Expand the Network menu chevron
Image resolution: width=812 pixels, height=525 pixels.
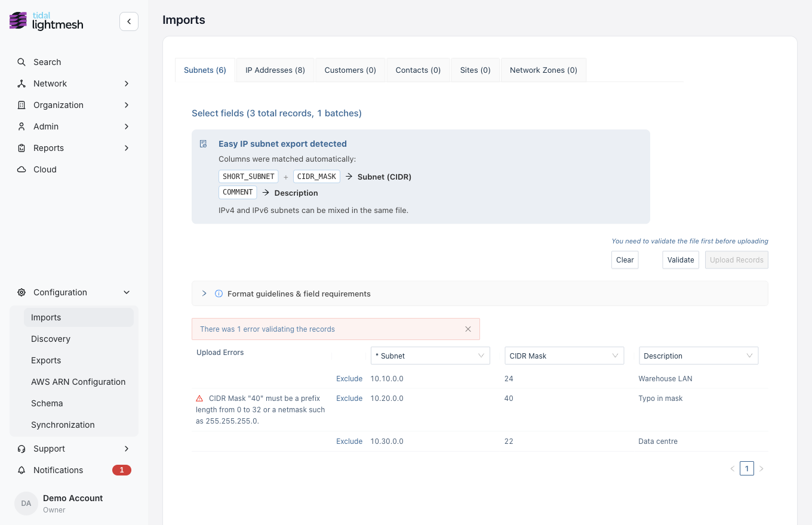coord(127,84)
